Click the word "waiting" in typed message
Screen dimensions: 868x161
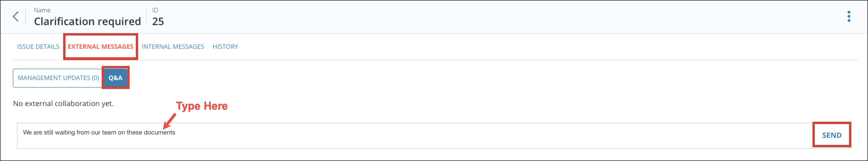[x=65, y=132]
